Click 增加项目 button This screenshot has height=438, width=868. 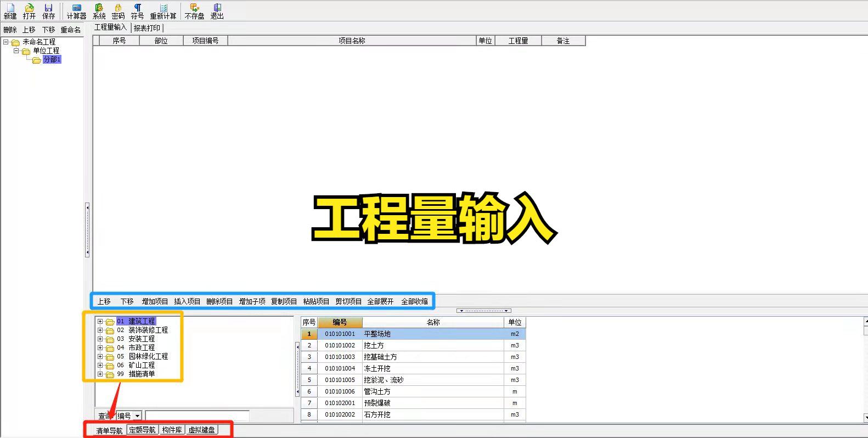pyautogui.click(x=155, y=301)
